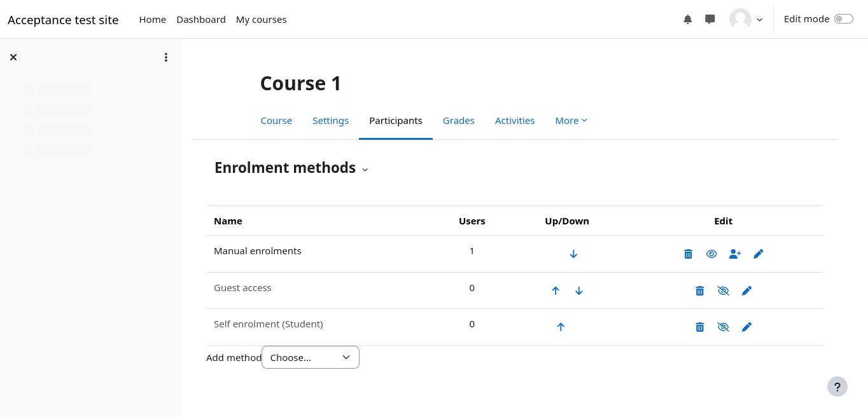
Task: Open the Add method dropdown
Action: (x=311, y=357)
